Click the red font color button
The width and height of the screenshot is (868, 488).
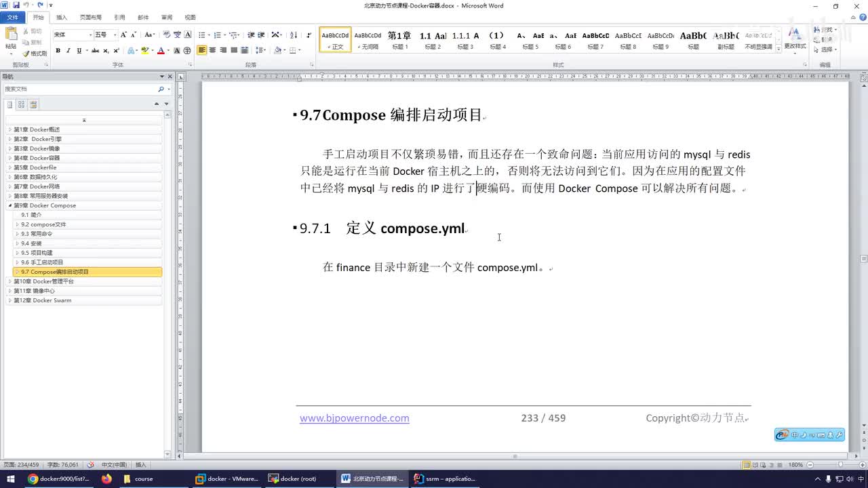point(161,50)
